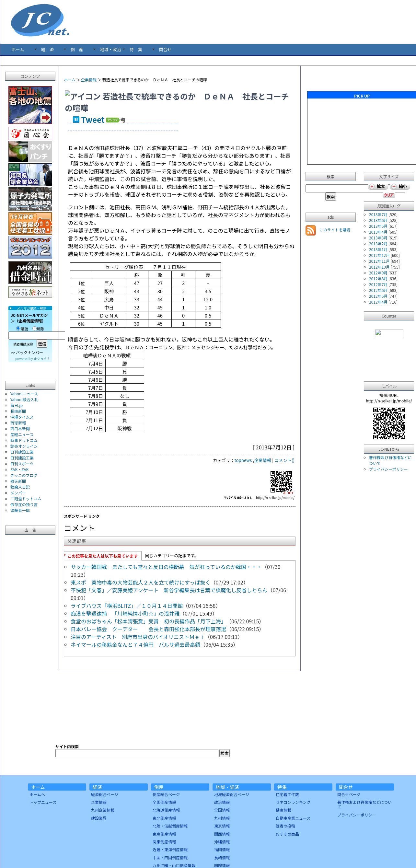Expand the 地域・政治 menu dropdown arrow
Screen dimensions: 416x868
pyautogui.click(x=94, y=50)
